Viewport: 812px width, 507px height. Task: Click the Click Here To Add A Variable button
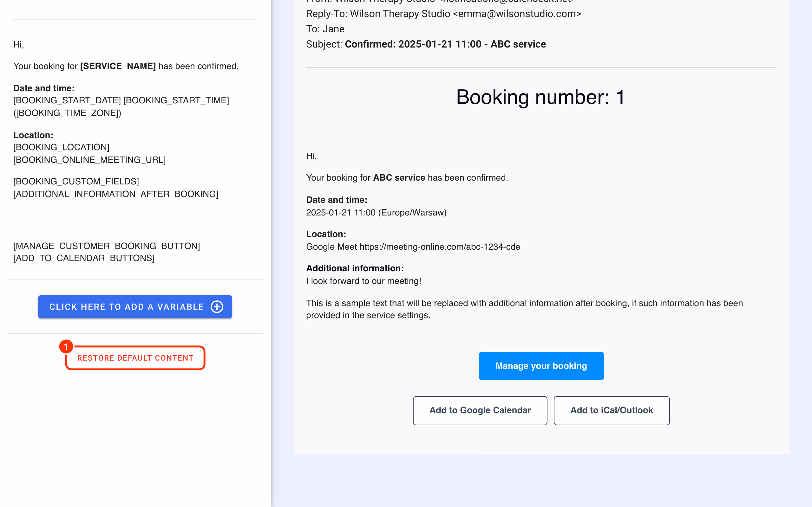135,307
